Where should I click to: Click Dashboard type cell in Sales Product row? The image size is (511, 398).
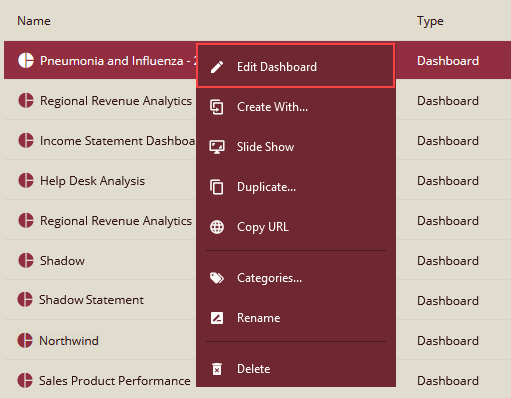pos(448,381)
